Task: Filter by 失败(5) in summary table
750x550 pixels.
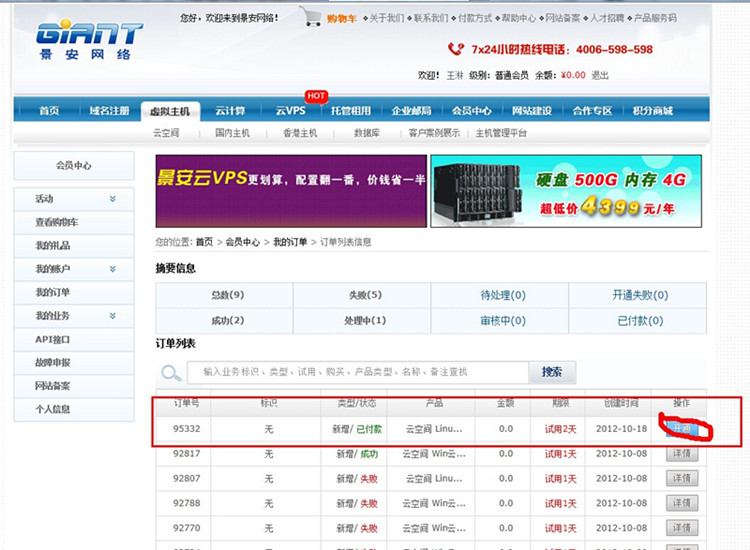Action: [x=365, y=295]
